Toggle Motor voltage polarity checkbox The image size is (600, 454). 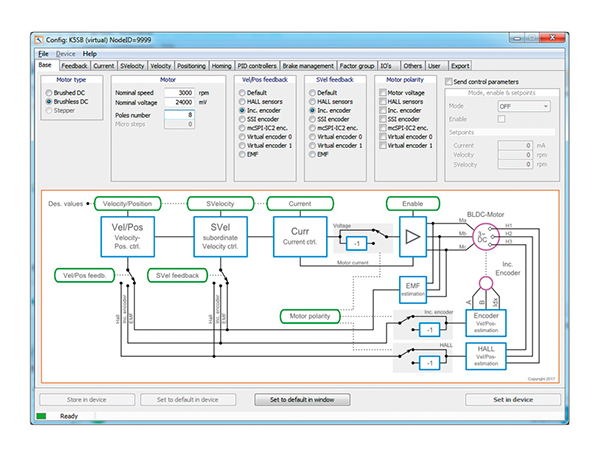tap(383, 93)
